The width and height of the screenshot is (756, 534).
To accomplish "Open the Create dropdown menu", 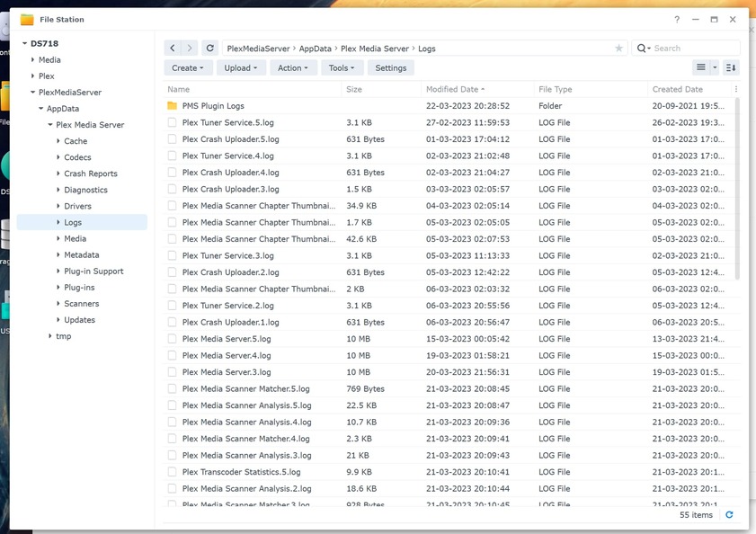I will pyautogui.click(x=188, y=68).
